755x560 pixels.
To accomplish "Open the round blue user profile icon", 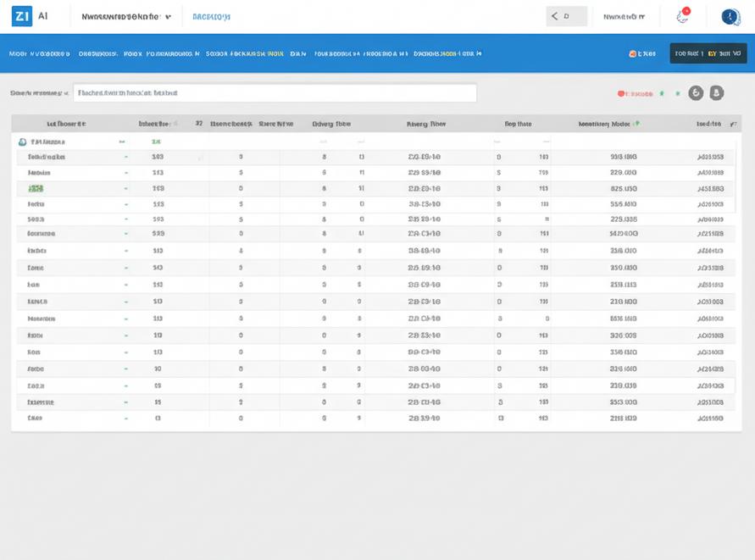I will [x=730, y=17].
